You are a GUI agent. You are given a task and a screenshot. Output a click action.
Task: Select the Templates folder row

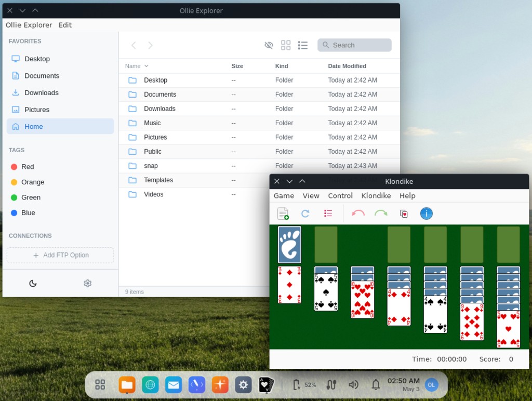[x=194, y=180]
